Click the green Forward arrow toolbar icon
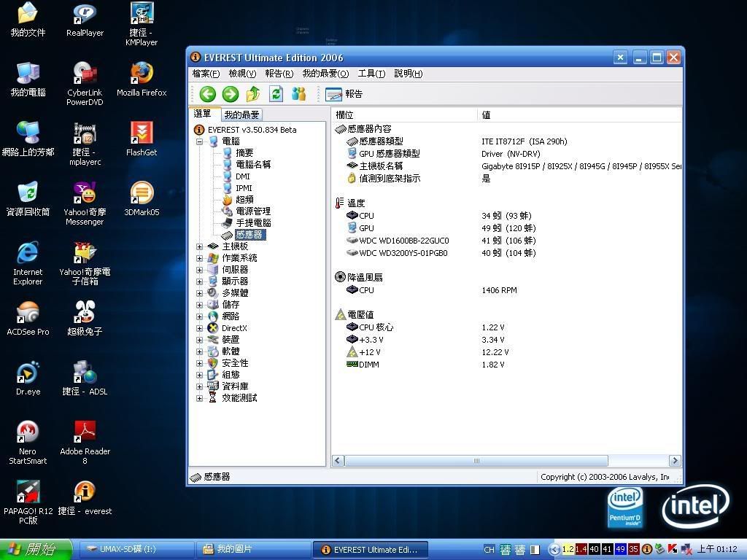 coord(231,94)
